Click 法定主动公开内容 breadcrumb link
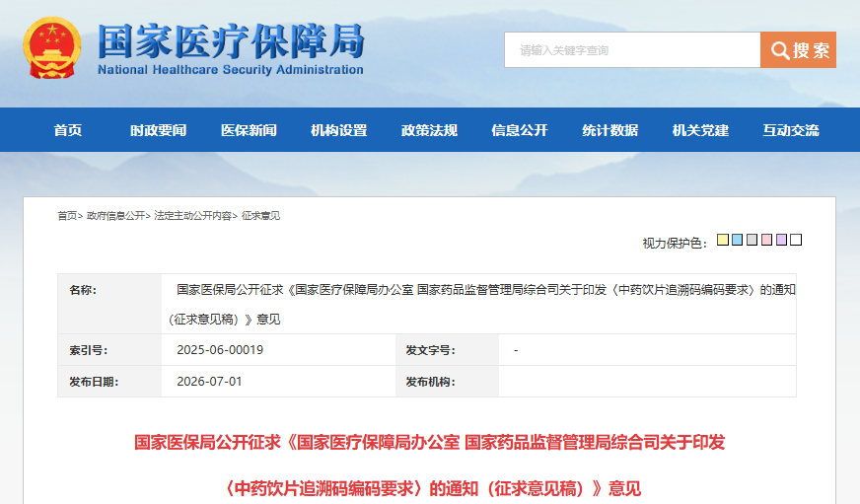The height and width of the screenshot is (504, 860). click(x=192, y=216)
